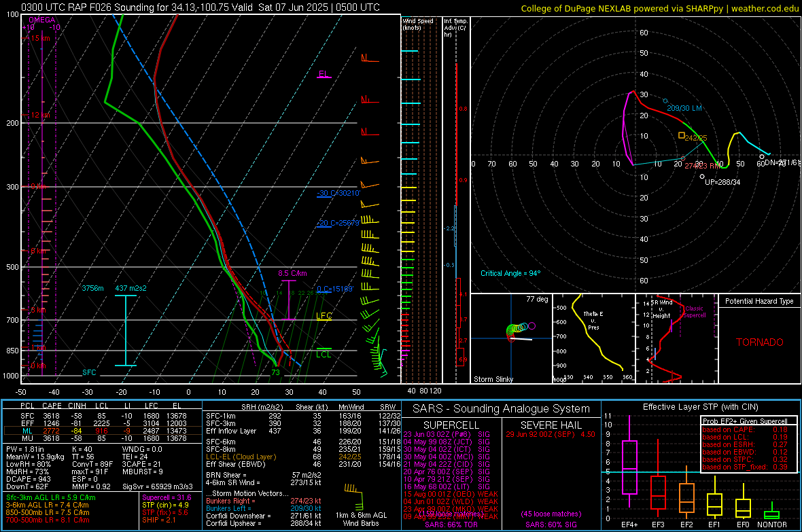Click the Supercell = 31.6 composite value
802x532 pixels.
167,498
